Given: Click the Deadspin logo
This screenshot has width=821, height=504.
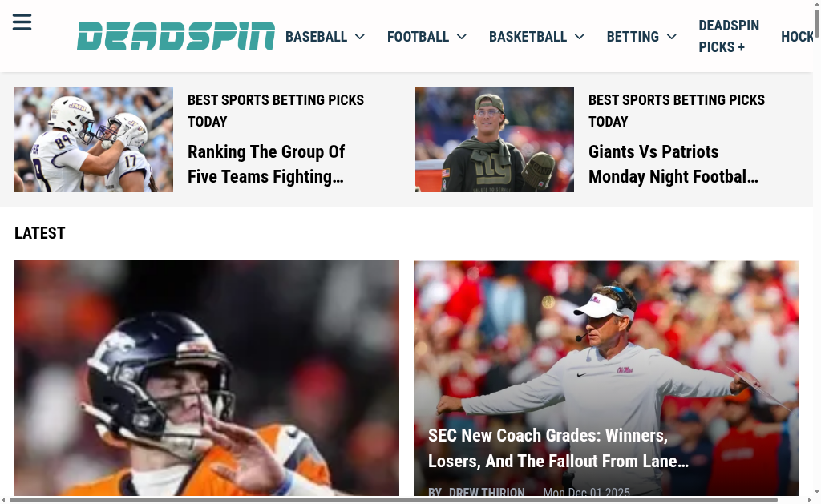Looking at the screenshot, I should coord(176,36).
